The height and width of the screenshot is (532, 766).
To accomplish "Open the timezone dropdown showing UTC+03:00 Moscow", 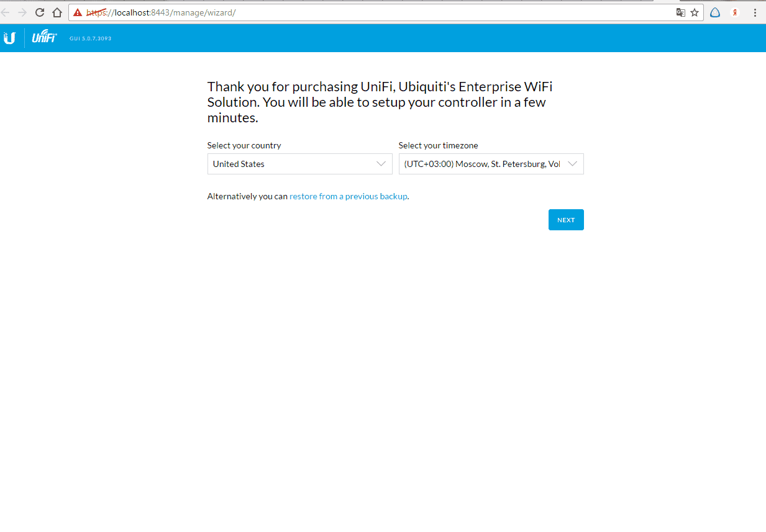I will click(x=482, y=164).
